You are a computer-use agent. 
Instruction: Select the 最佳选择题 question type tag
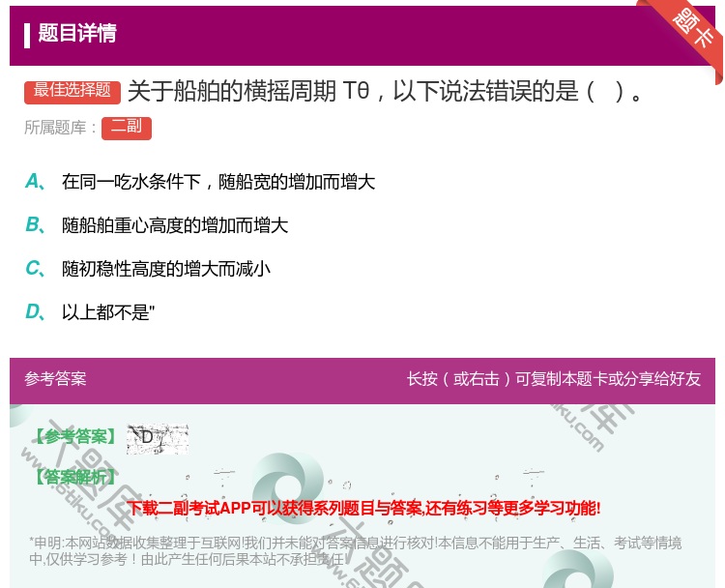72,91
